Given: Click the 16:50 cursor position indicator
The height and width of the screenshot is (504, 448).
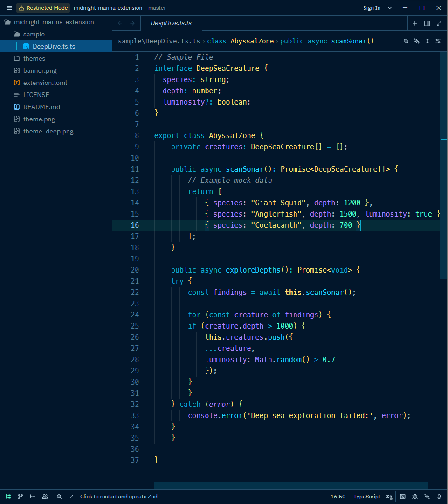Looking at the screenshot, I should [338, 497].
